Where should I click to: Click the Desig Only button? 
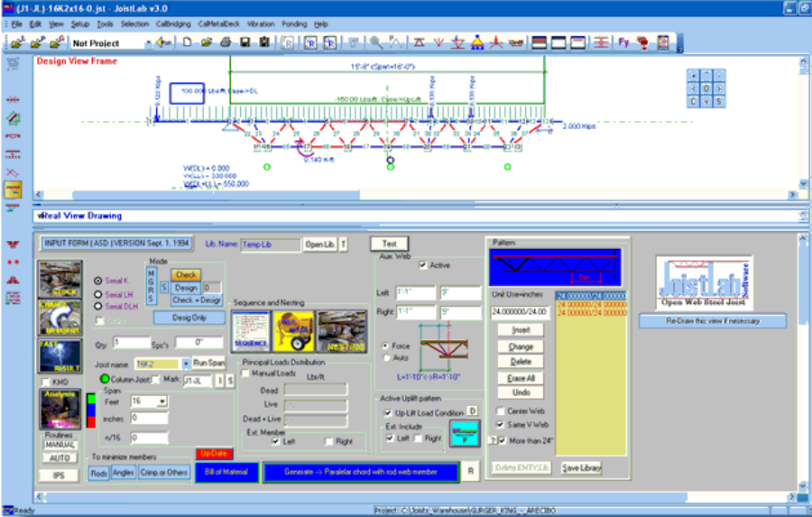[x=189, y=318]
